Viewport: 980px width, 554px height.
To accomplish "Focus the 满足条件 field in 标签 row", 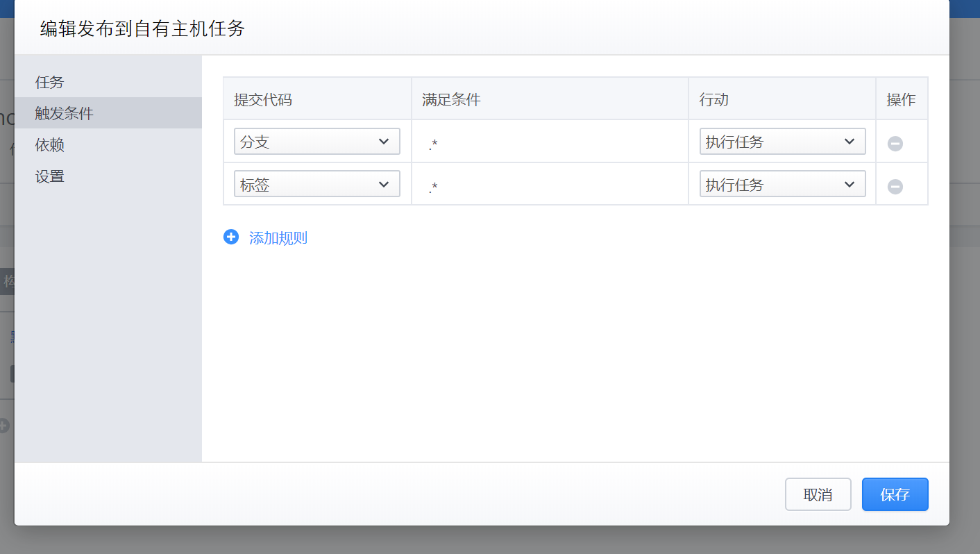I will tap(550, 186).
